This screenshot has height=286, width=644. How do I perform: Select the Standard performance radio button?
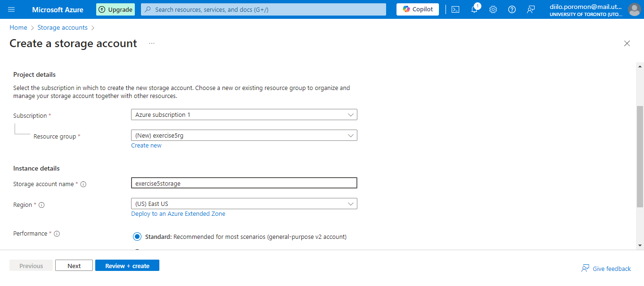pyautogui.click(x=137, y=237)
